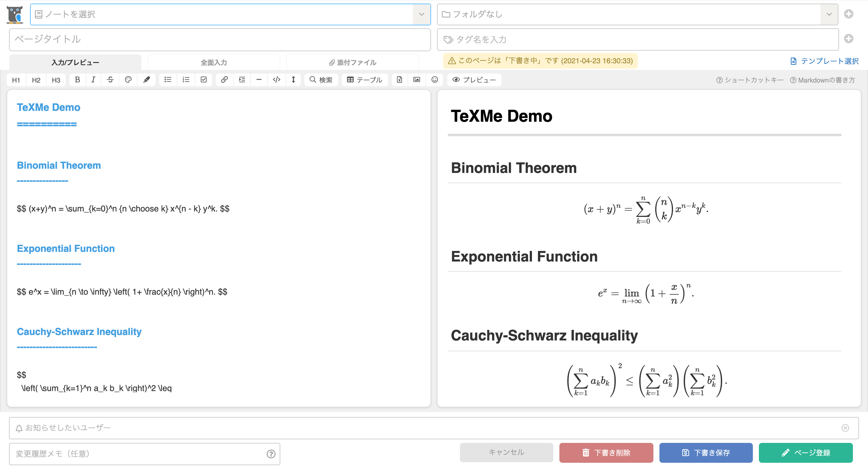Image resolution: width=868 pixels, height=470 pixels.
Task: Insert a hyperlink
Action: pyautogui.click(x=224, y=80)
